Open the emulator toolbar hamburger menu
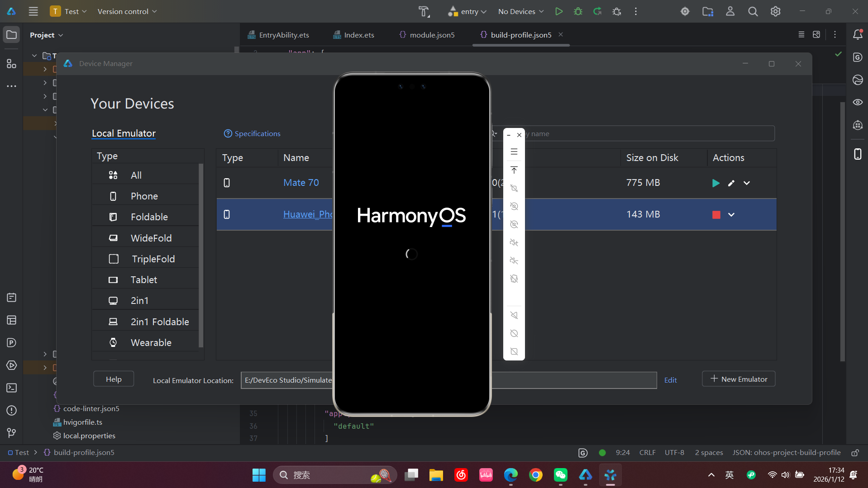The height and width of the screenshot is (488, 868). click(x=514, y=152)
